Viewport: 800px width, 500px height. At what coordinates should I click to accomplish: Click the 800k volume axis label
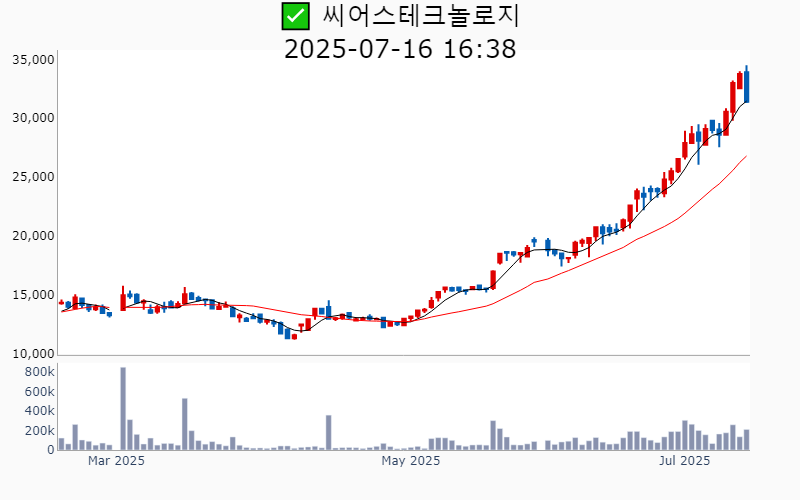39,371
